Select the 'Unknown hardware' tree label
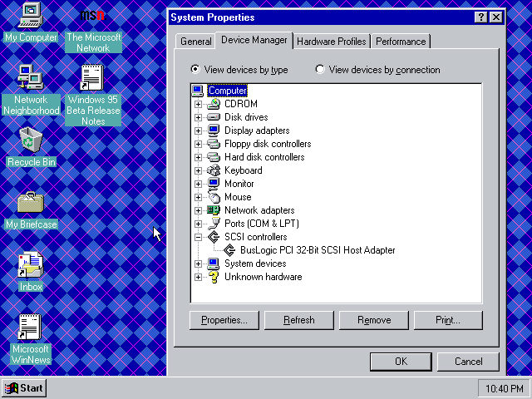 click(x=263, y=277)
